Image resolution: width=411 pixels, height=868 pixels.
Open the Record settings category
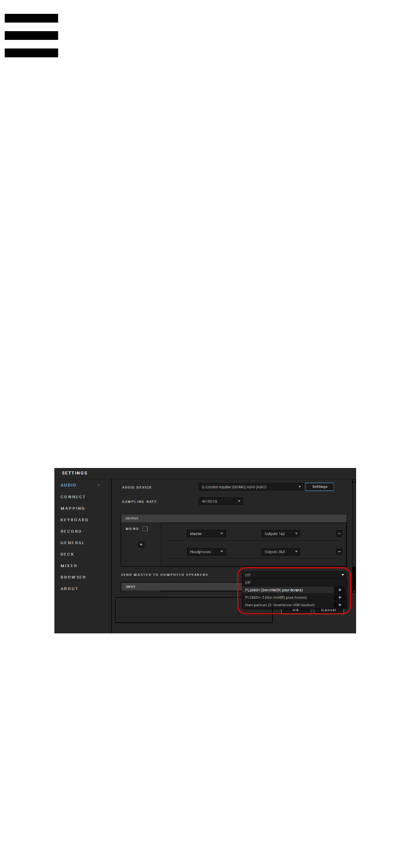[71, 531]
